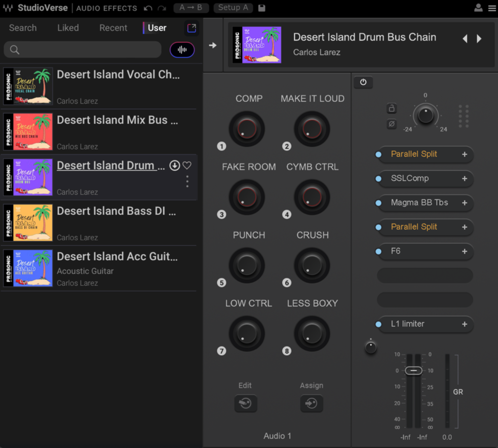Switch to the Liked tab
The image size is (498, 448).
(x=68, y=28)
